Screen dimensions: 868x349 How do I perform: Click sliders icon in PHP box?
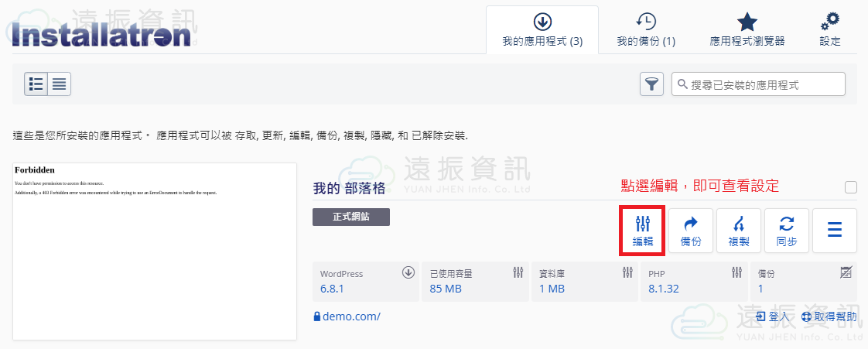point(737,272)
